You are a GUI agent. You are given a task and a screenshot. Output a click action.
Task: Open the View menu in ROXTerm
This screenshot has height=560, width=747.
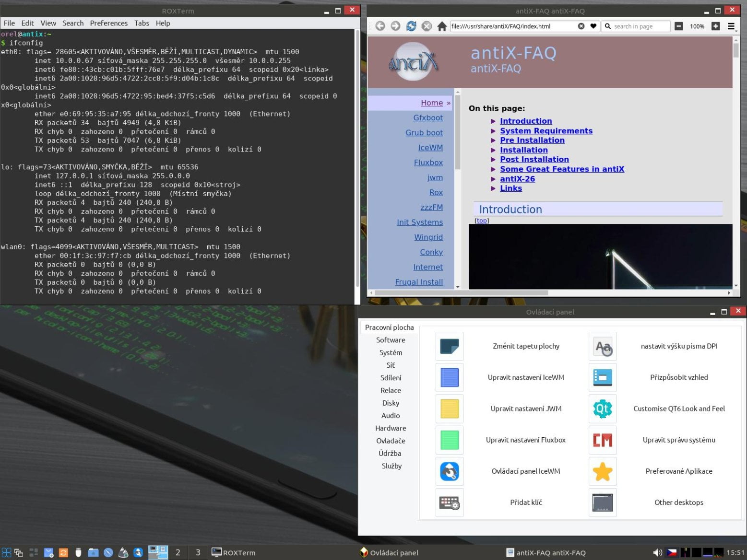point(48,23)
